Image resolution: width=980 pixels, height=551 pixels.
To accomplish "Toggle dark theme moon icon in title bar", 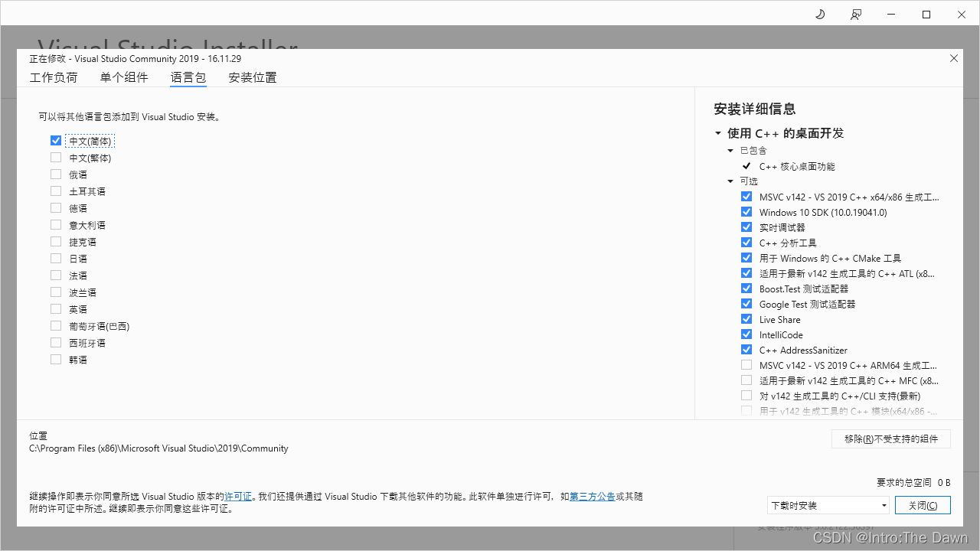I will (x=820, y=15).
